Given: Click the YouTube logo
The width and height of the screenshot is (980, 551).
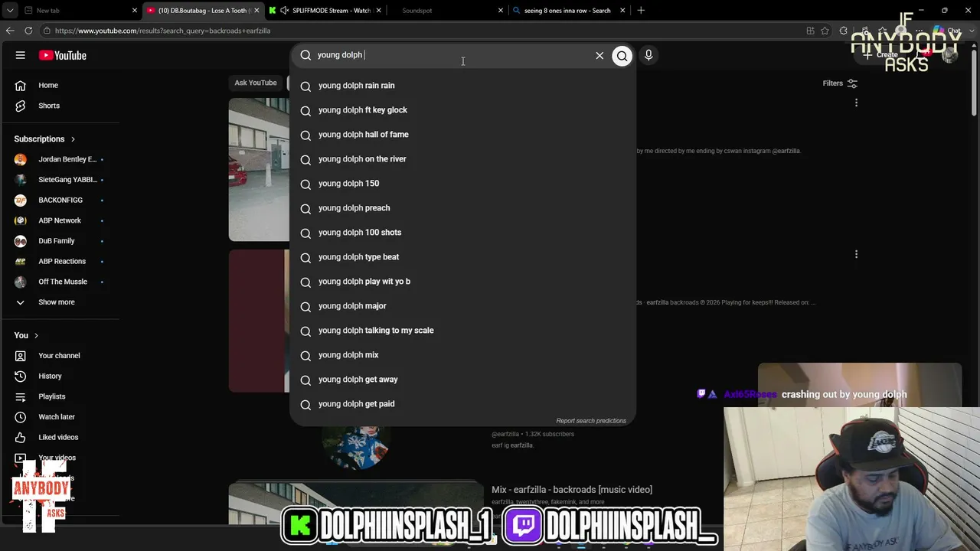Looking at the screenshot, I should tap(63, 55).
